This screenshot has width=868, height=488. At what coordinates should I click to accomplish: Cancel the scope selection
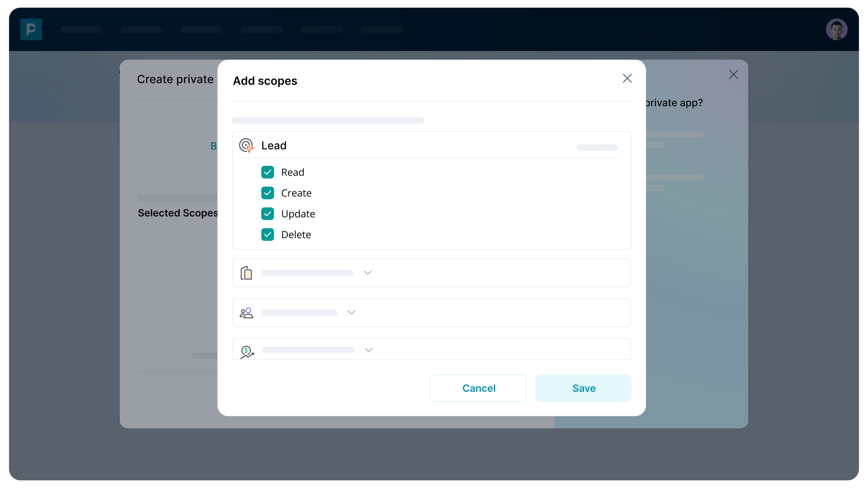[x=478, y=388]
